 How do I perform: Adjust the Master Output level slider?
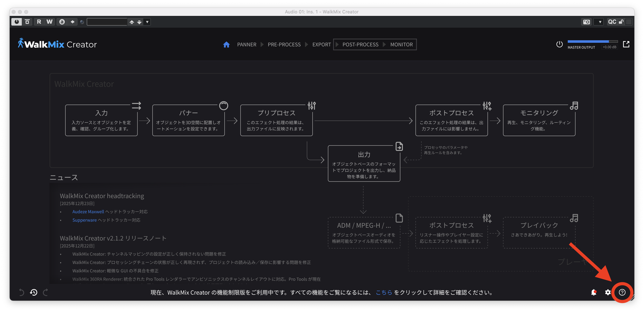(592, 41)
